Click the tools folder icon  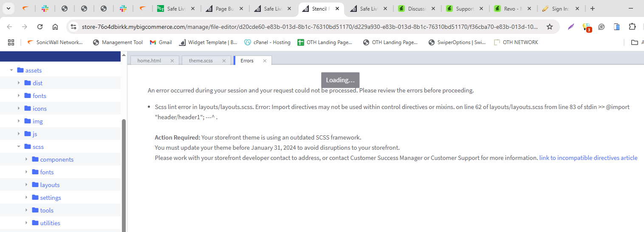pos(35,210)
